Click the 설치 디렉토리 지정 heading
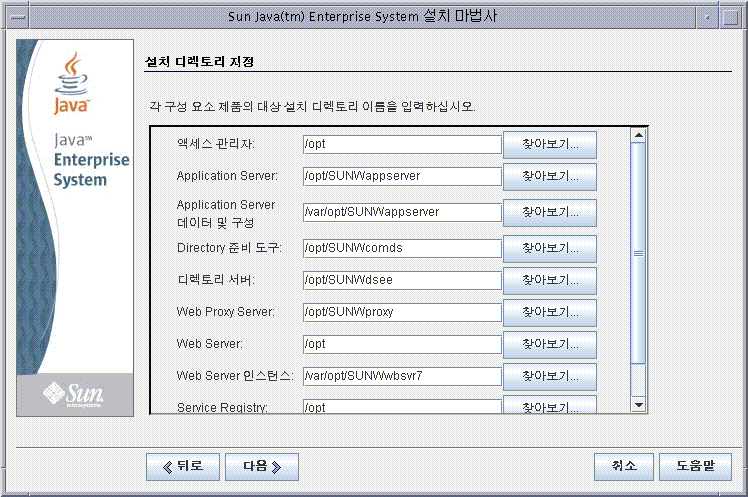The height and width of the screenshot is (497, 748). click(199, 62)
